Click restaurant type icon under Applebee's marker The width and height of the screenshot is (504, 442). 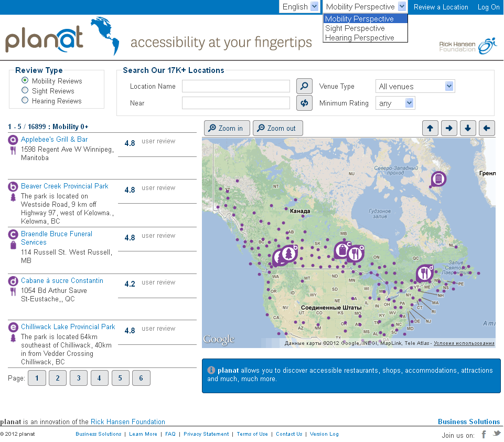coord(13,150)
